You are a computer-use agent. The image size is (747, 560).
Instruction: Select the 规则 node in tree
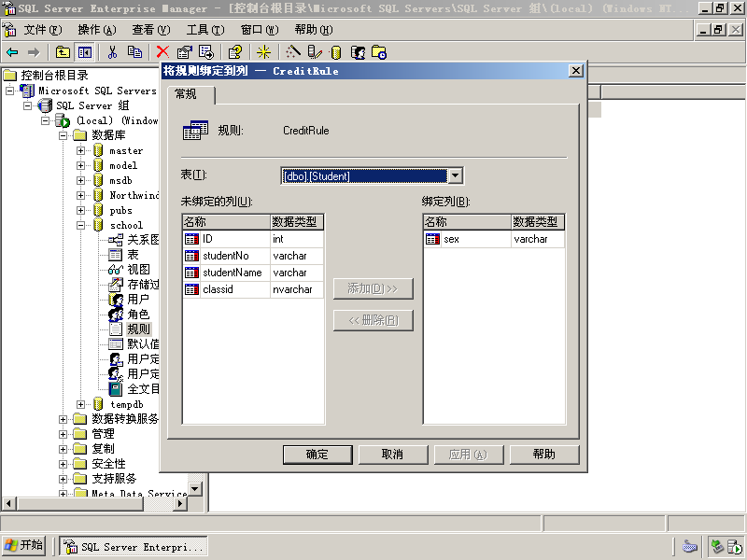pyautogui.click(x=138, y=329)
